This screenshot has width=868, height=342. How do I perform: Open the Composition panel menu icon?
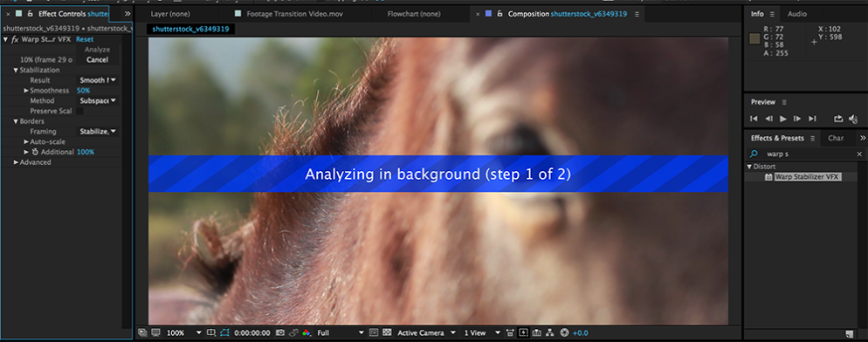(x=637, y=14)
